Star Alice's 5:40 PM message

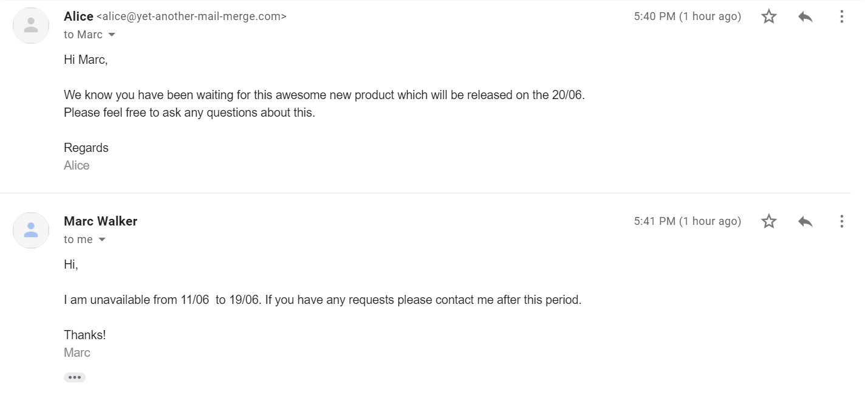[x=769, y=17]
